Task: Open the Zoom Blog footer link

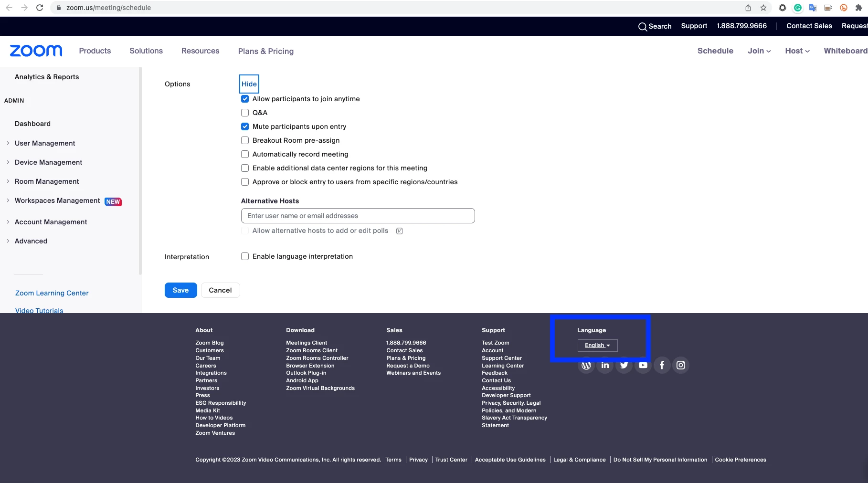Action: pos(209,343)
